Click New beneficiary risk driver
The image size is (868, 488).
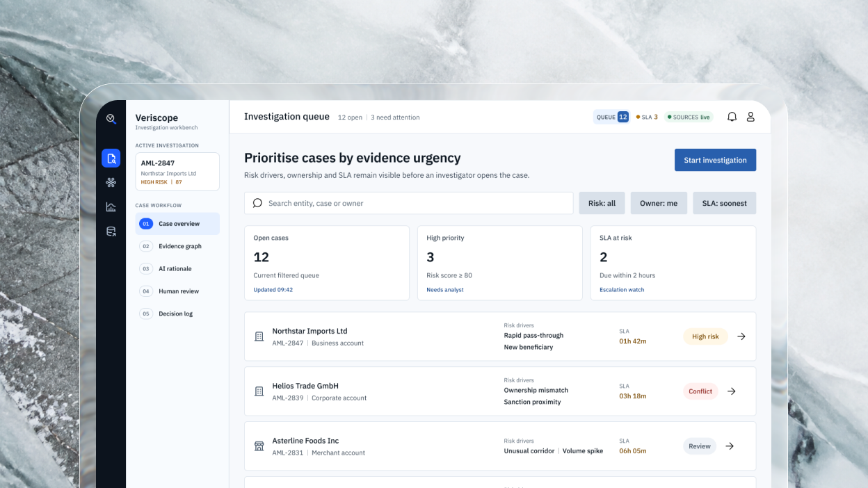(529, 347)
